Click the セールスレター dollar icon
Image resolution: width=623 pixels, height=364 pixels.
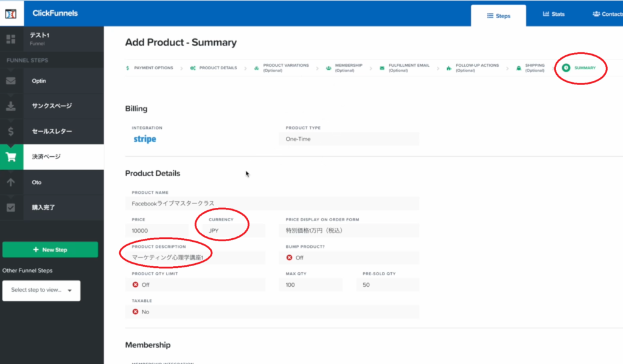point(11,131)
